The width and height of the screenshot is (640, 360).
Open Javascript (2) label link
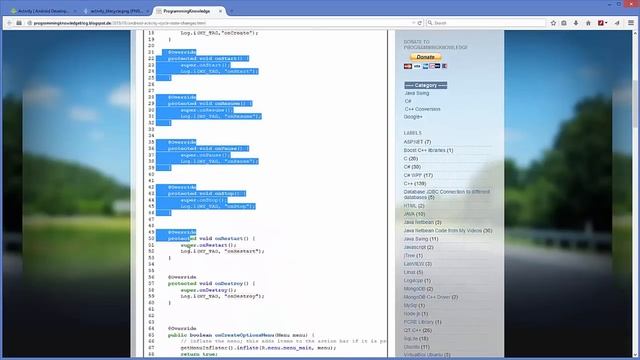point(418,247)
